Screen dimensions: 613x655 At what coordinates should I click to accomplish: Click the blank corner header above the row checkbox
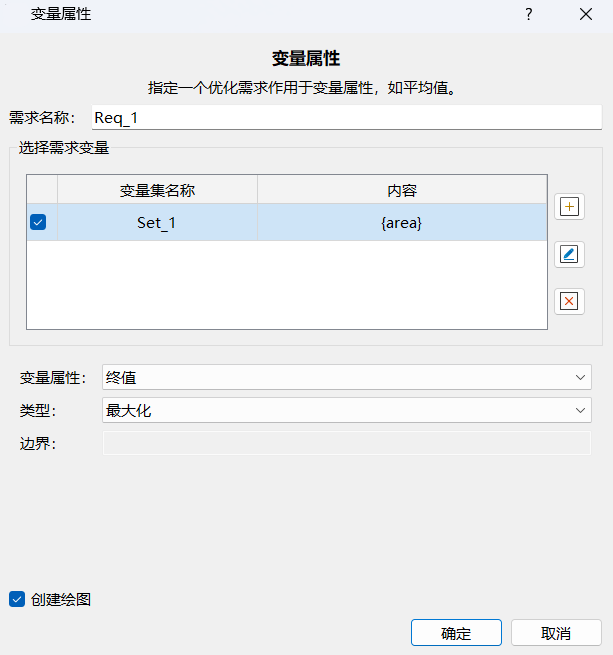point(42,190)
